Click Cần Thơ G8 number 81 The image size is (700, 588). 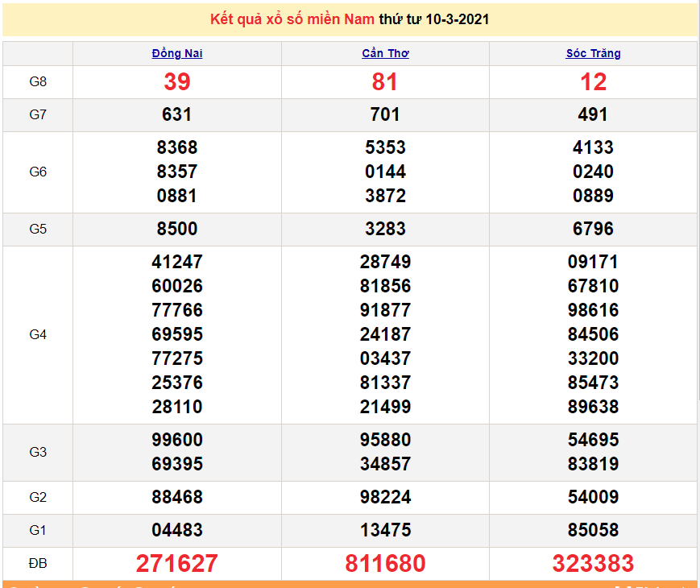click(385, 82)
